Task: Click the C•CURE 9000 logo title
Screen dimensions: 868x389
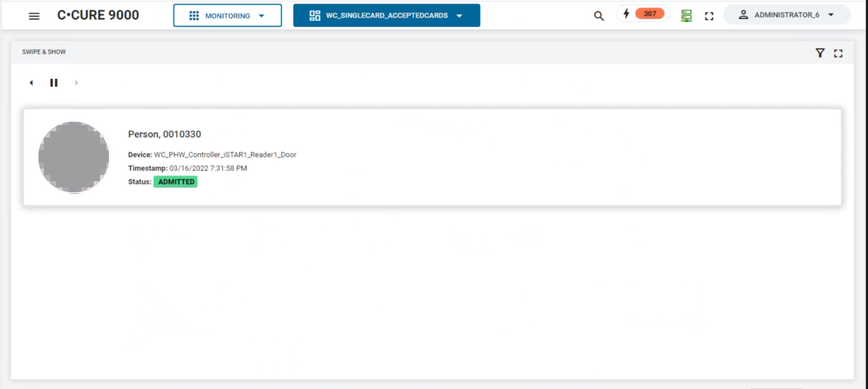Action: pos(98,15)
